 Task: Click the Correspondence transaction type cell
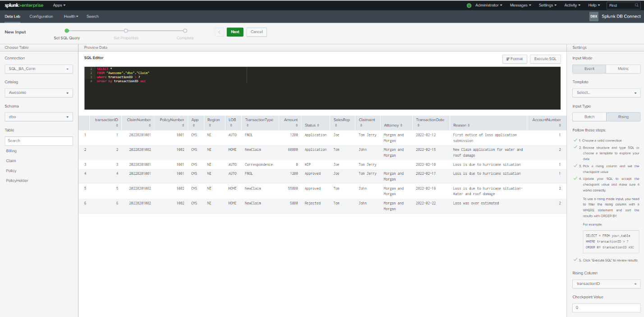(x=259, y=165)
